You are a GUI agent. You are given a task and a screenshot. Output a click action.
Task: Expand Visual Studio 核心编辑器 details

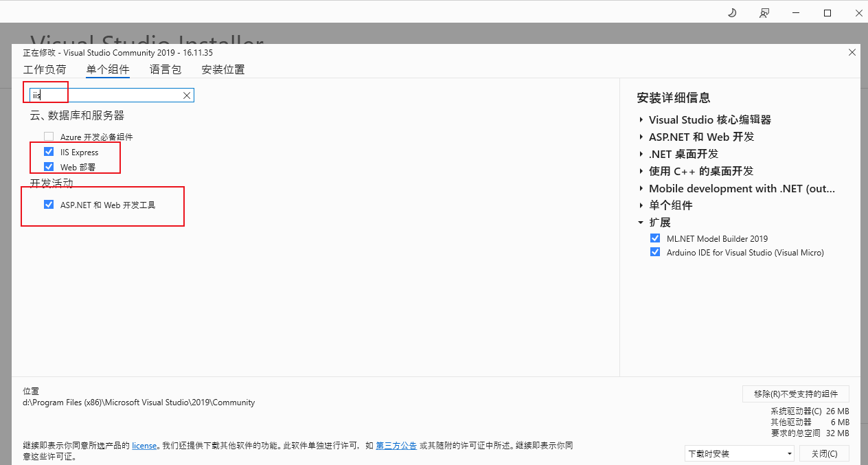(641, 120)
